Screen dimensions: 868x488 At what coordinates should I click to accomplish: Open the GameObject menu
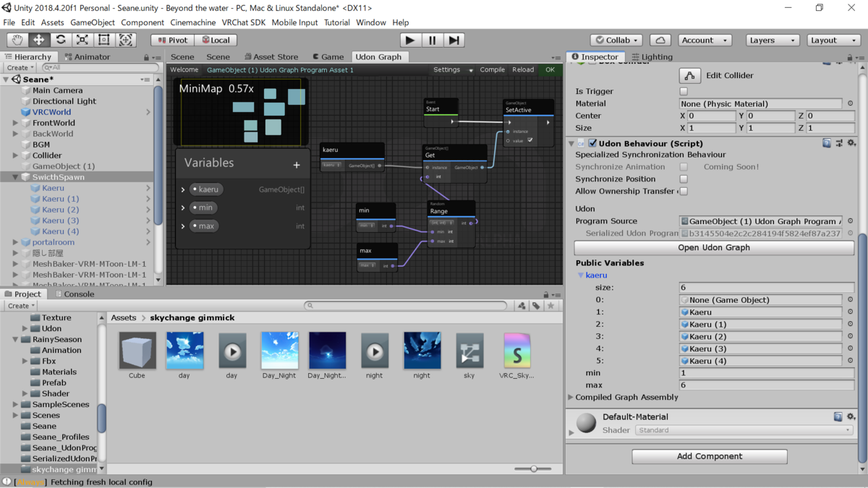click(93, 22)
